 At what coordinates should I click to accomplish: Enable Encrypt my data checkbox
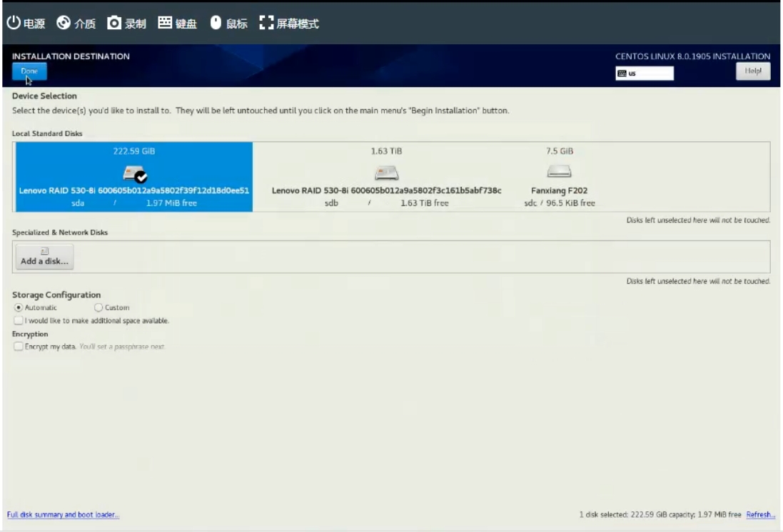19,347
